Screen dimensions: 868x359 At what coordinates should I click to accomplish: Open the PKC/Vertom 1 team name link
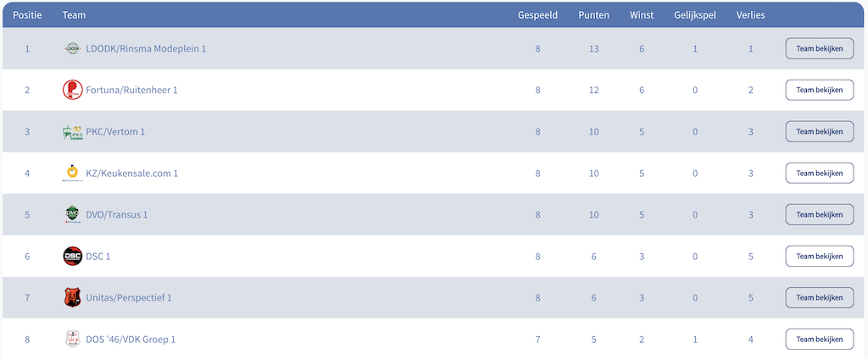click(x=115, y=131)
